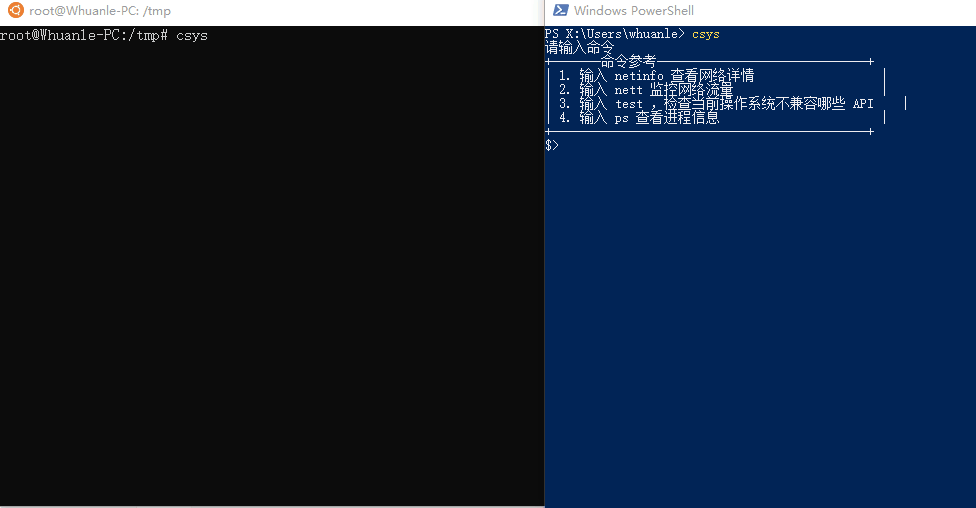This screenshot has height=508, width=976.
Task: Click the yellow csys command in PowerShell
Action: point(706,34)
